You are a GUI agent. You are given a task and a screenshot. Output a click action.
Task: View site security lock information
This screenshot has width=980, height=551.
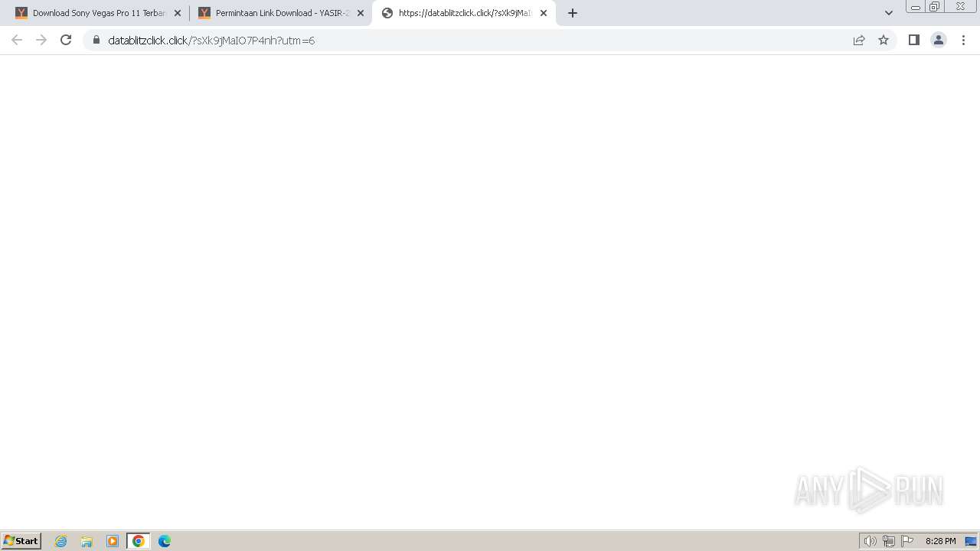pos(96,40)
